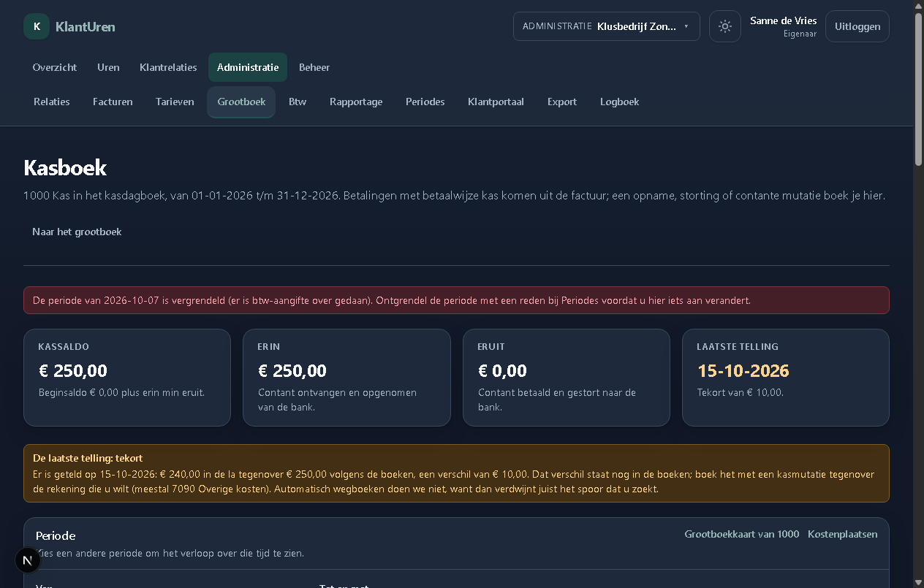Go to Klantportaal sub-tab

tap(496, 102)
